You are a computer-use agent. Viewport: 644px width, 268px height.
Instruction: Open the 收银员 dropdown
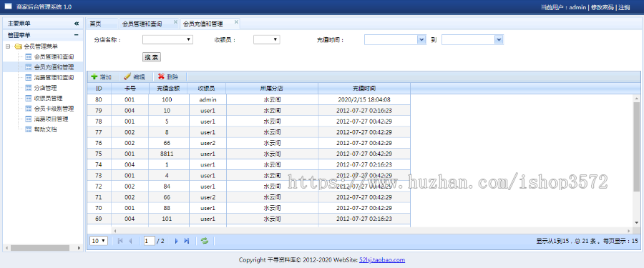pos(267,39)
